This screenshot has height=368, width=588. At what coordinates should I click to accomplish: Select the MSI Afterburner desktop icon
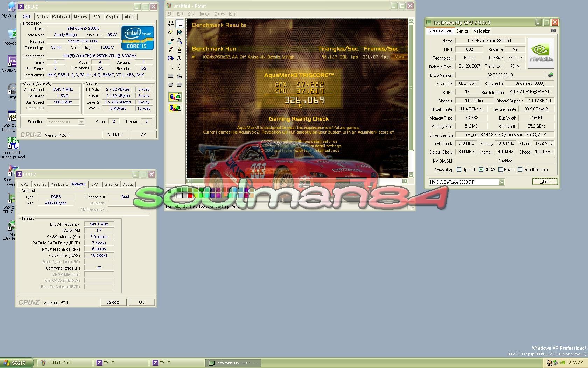[10, 231]
